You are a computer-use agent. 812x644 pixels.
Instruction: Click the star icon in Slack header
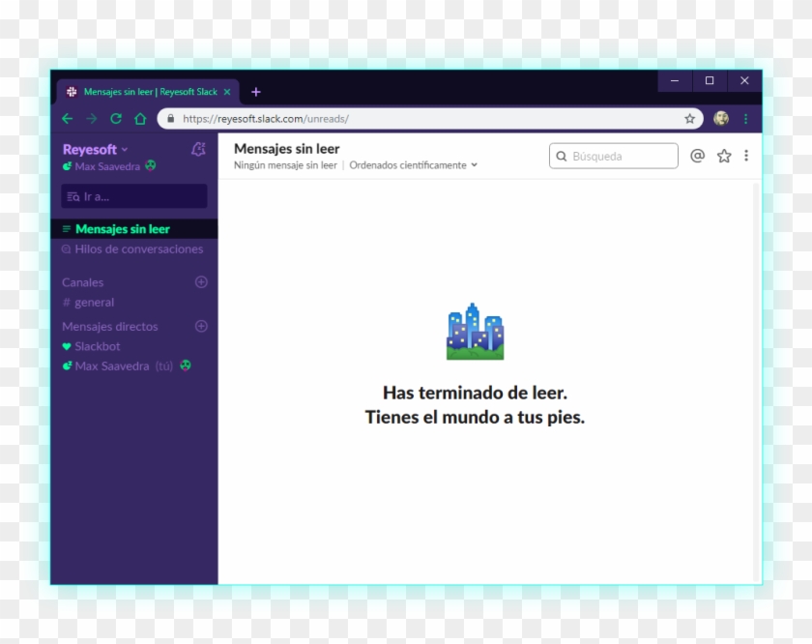point(724,156)
